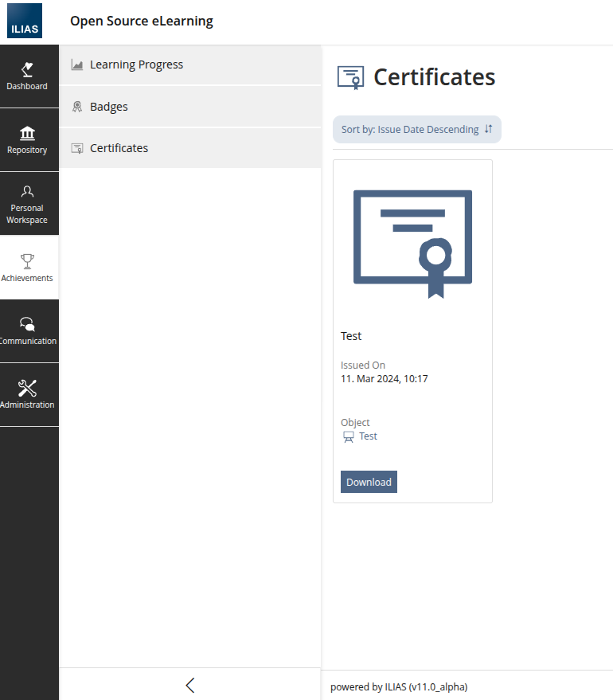Open the Learning Progress menu entry
Viewport: 613px width, 700px height.
pyautogui.click(x=136, y=65)
